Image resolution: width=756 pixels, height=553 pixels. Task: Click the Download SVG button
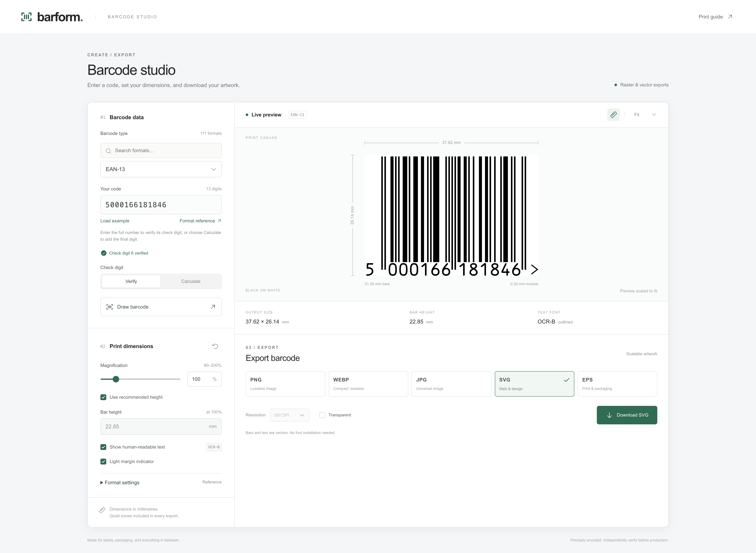click(627, 415)
